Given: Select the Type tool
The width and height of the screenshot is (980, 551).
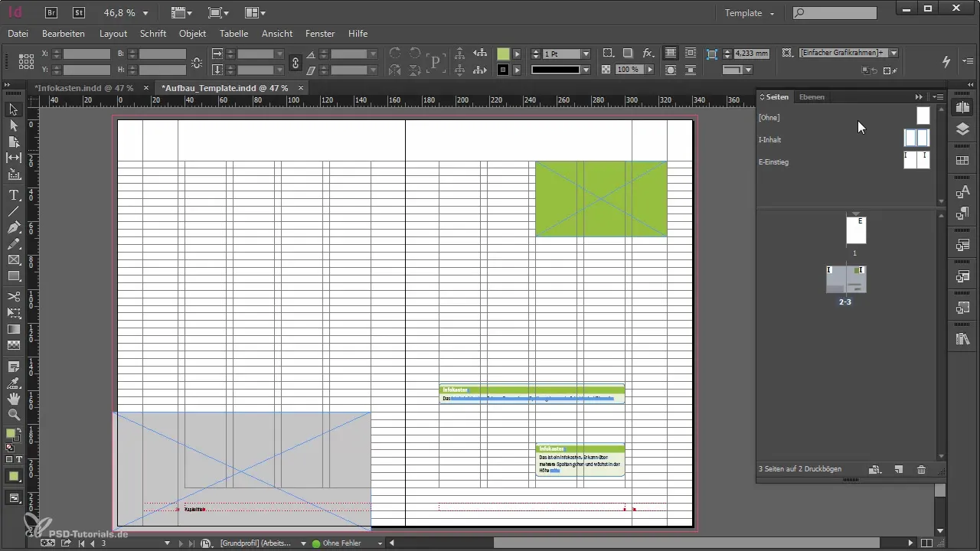Looking at the screenshot, I should click(14, 196).
